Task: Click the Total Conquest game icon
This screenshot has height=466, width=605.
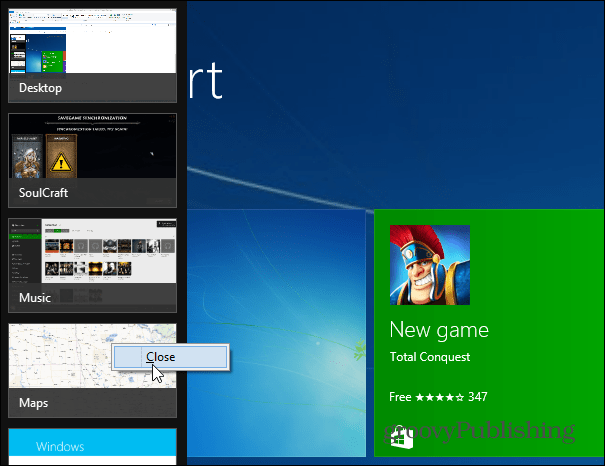Action: coord(430,265)
